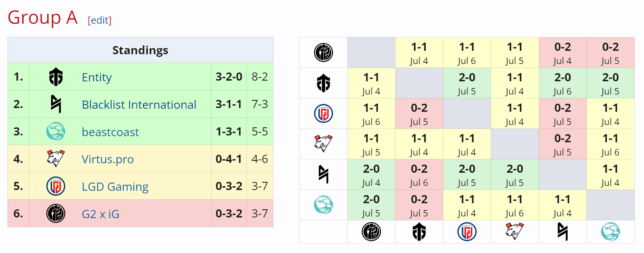Click the Virtus.pro bear logo in Standings

click(x=56, y=159)
